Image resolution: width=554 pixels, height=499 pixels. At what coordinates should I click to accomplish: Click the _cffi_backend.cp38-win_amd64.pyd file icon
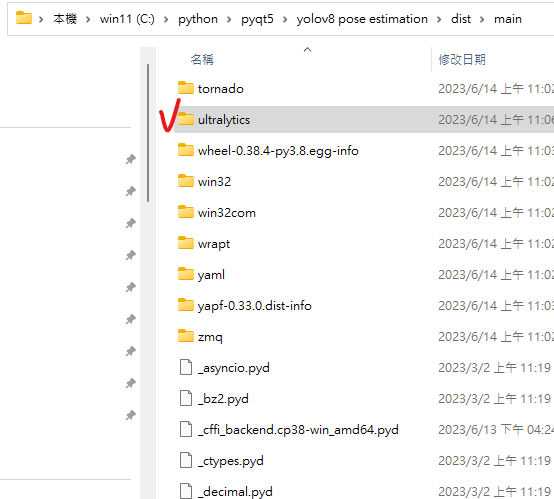186,429
